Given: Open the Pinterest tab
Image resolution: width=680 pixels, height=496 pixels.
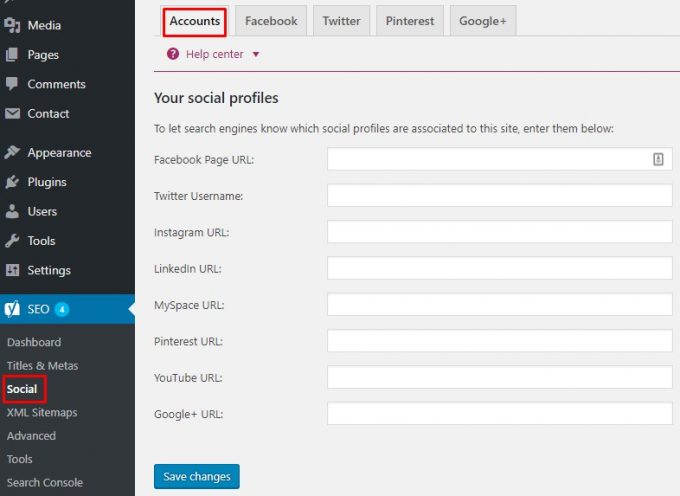Looking at the screenshot, I should tap(410, 21).
